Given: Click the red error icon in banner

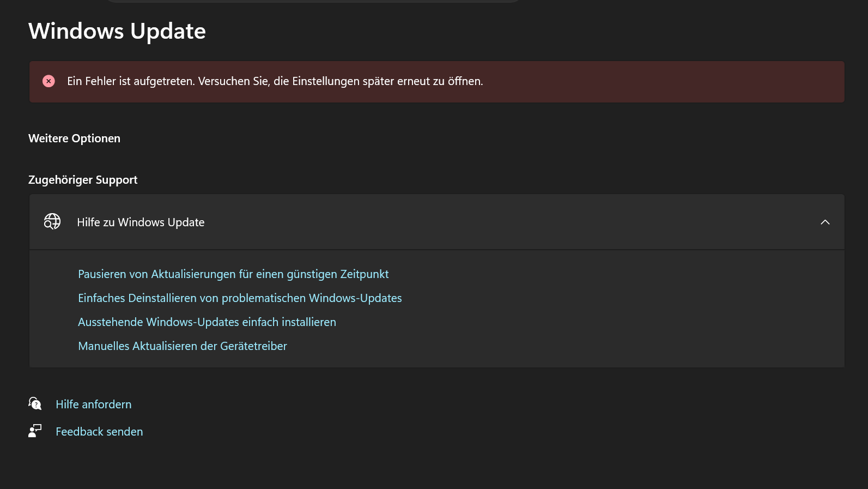Looking at the screenshot, I should point(48,81).
